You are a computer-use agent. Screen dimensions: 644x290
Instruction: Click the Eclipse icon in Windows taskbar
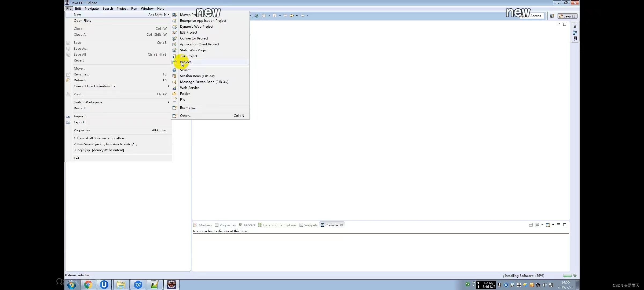tap(171, 285)
